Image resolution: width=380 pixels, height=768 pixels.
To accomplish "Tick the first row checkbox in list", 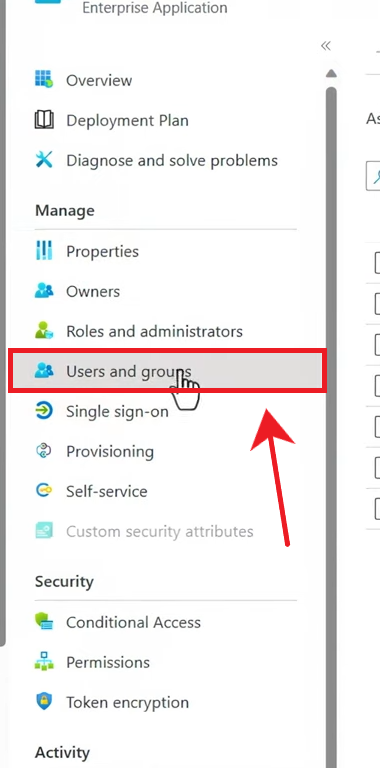I will (x=377, y=263).
